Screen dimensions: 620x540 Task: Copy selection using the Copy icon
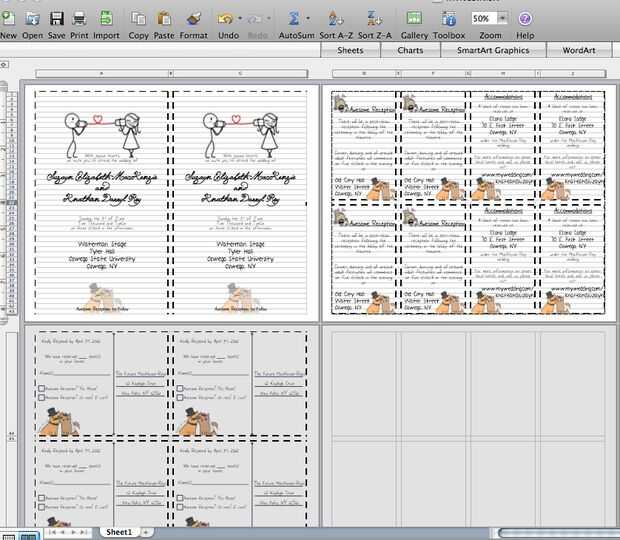pyautogui.click(x=138, y=19)
